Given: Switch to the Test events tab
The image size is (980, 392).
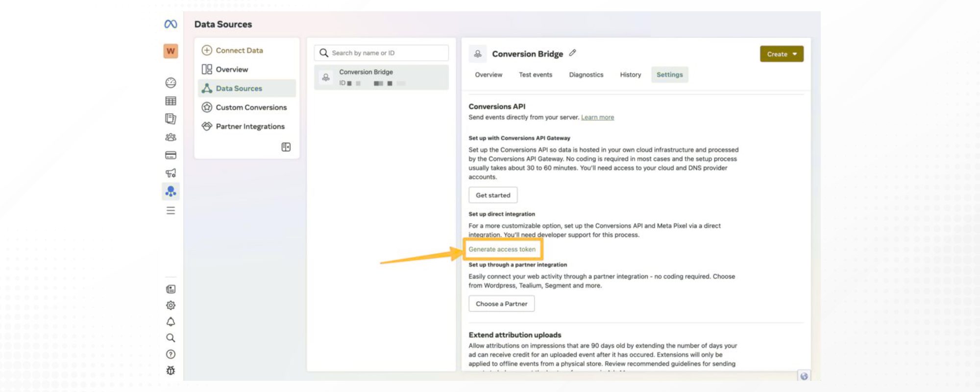Looking at the screenshot, I should tap(535, 75).
